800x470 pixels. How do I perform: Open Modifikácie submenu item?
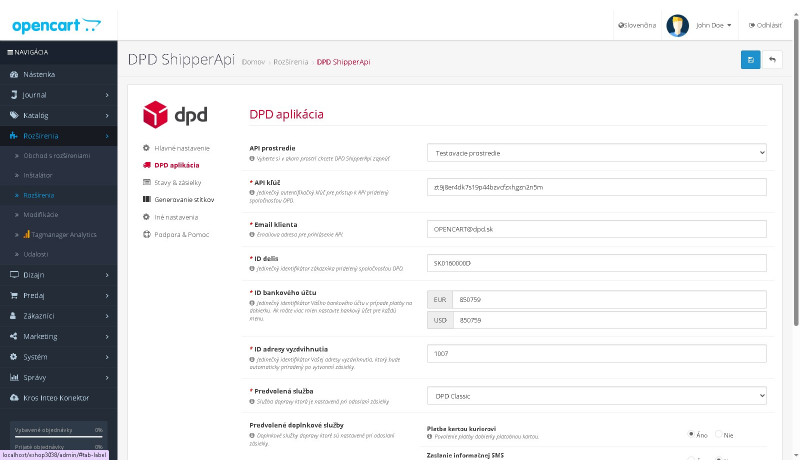[41, 215]
